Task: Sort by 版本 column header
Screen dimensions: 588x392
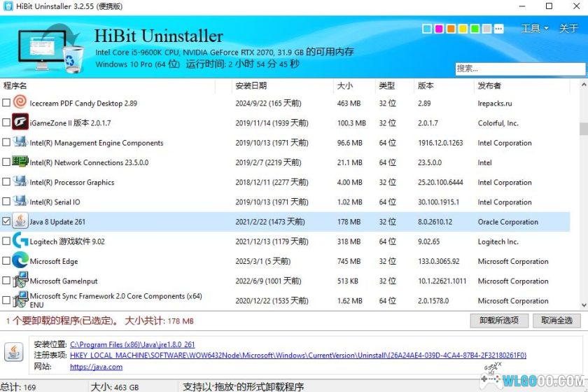Action: [x=444, y=85]
